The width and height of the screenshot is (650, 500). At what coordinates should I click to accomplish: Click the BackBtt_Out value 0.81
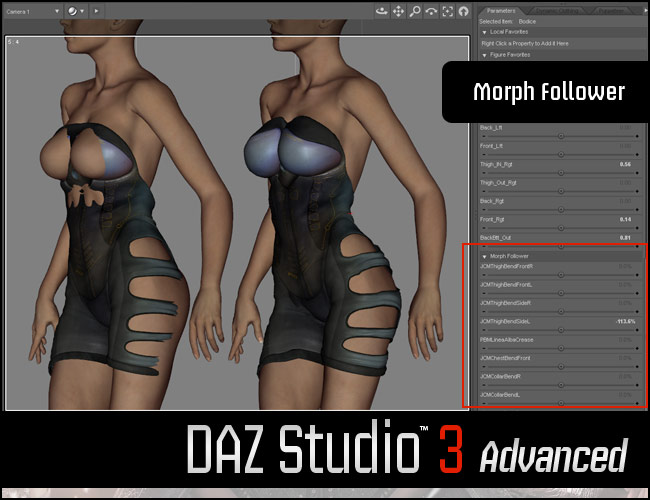(625, 238)
